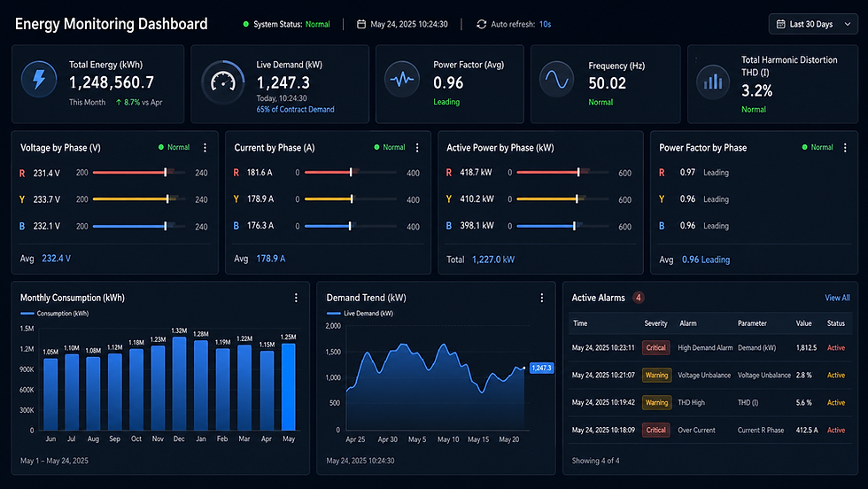Click the Showing 4 of 4 footer text
Viewport: 868px width, 489px height.
click(595, 461)
